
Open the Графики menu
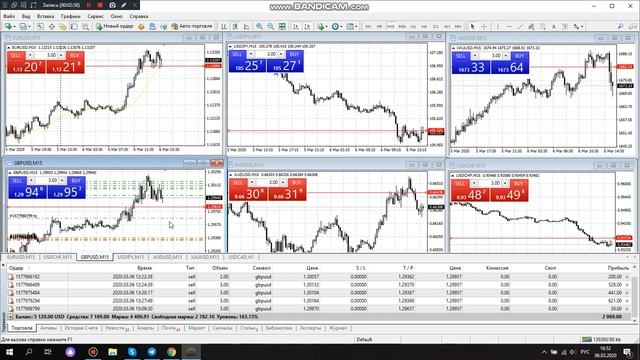(71, 16)
